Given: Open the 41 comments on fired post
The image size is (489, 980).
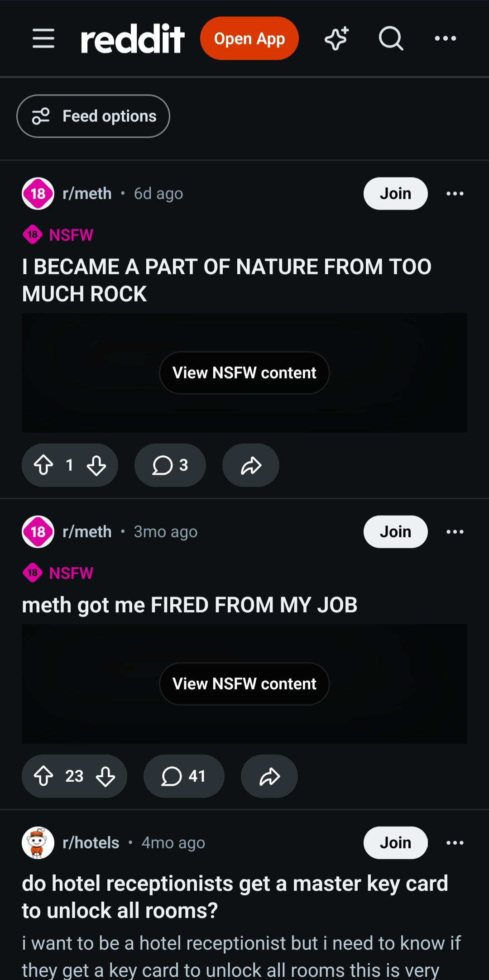Looking at the screenshot, I should [x=184, y=776].
